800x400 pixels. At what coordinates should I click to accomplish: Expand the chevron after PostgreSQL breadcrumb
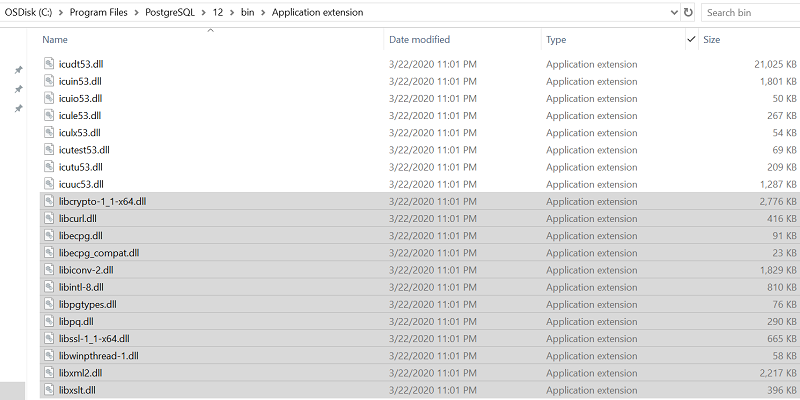tap(204, 13)
